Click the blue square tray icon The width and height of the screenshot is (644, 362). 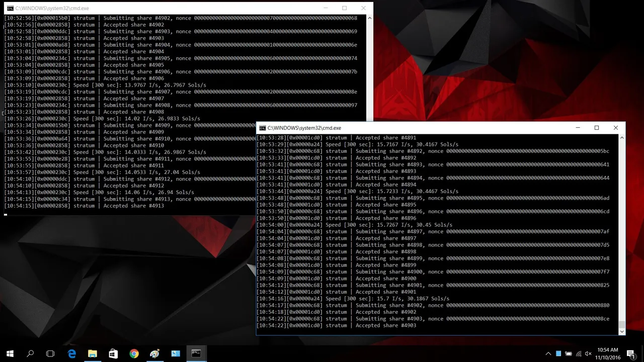click(558, 353)
